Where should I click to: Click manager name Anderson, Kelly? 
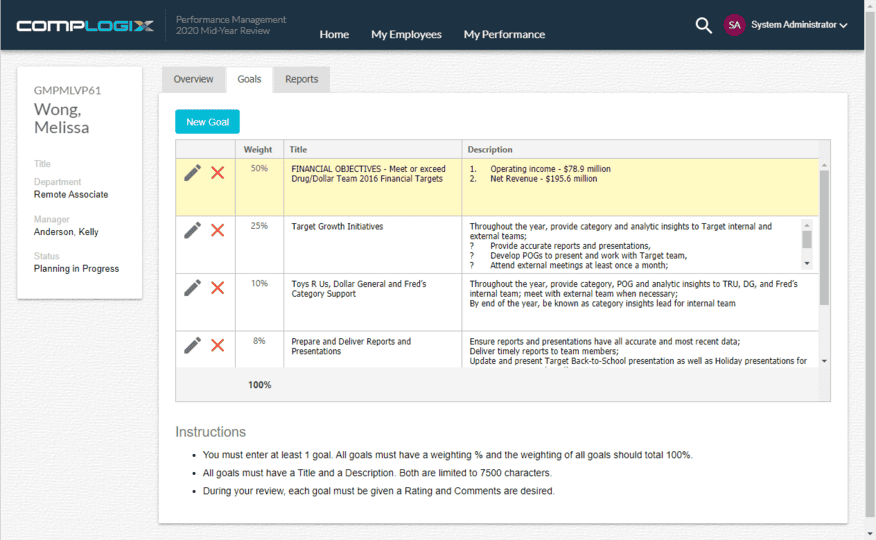point(66,232)
